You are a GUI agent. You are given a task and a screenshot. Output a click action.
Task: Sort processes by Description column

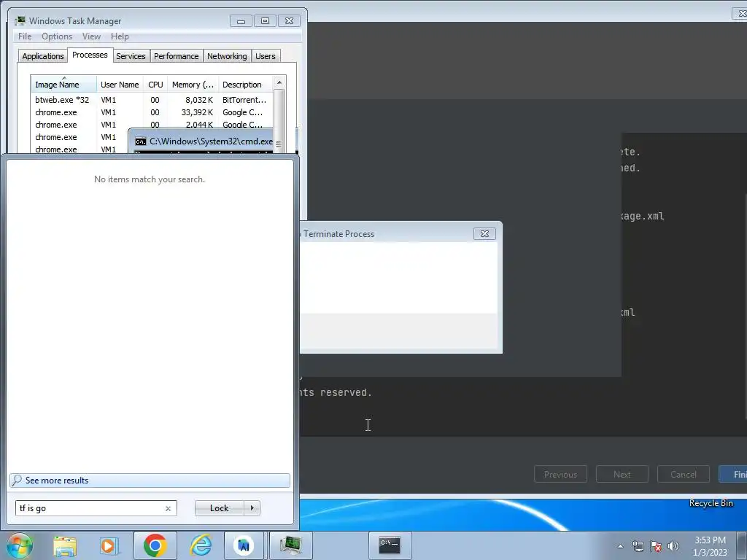245,85
